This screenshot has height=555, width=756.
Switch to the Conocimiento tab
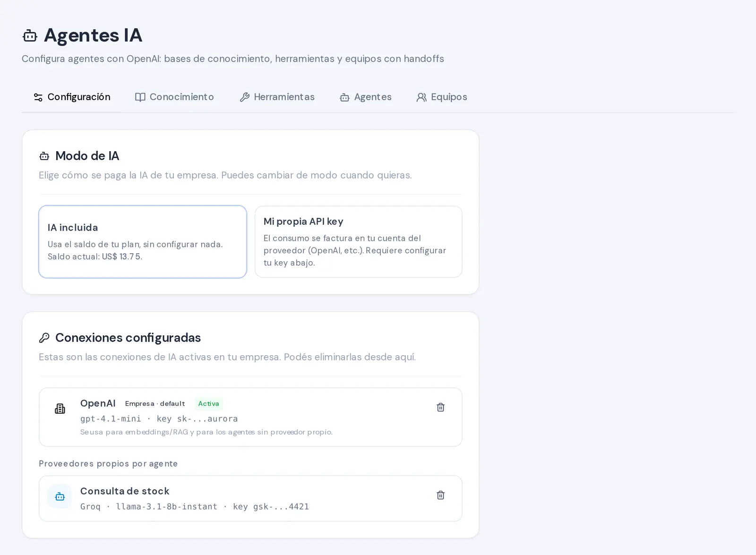[x=174, y=97]
